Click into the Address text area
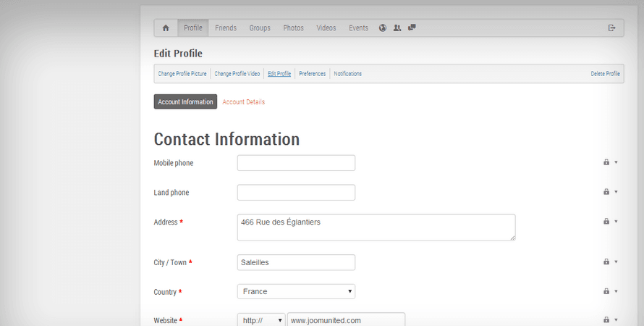 click(x=376, y=227)
